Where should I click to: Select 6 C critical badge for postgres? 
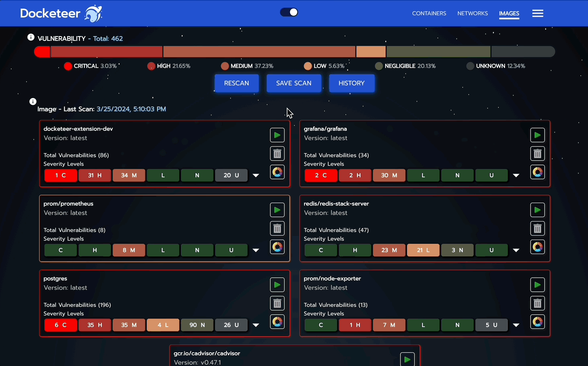click(61, 325)
